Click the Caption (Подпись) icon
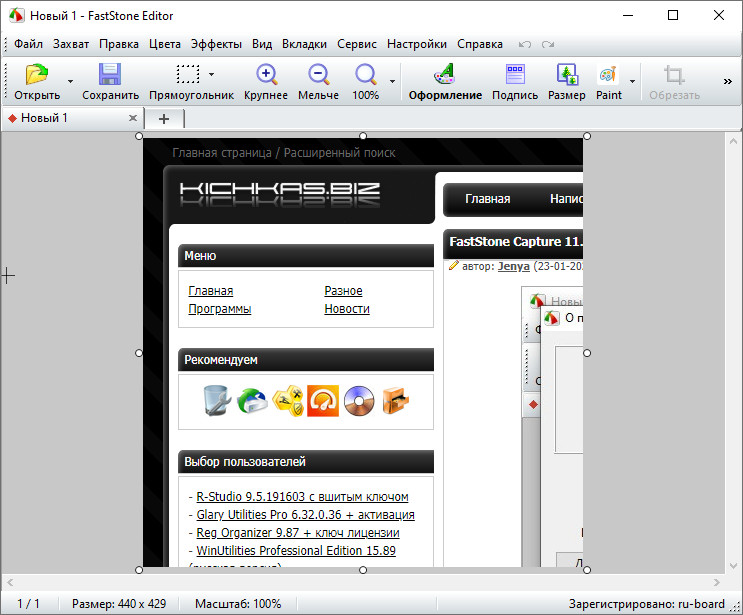 pos(515,75)
